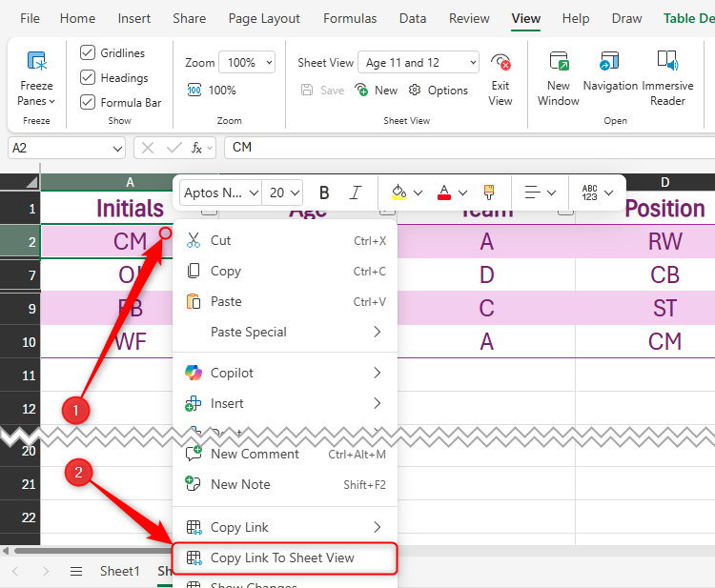Screen dimensions: 715x588
Task: Switch to the Sheet1 tab
Action: click(x=119, y=571)
